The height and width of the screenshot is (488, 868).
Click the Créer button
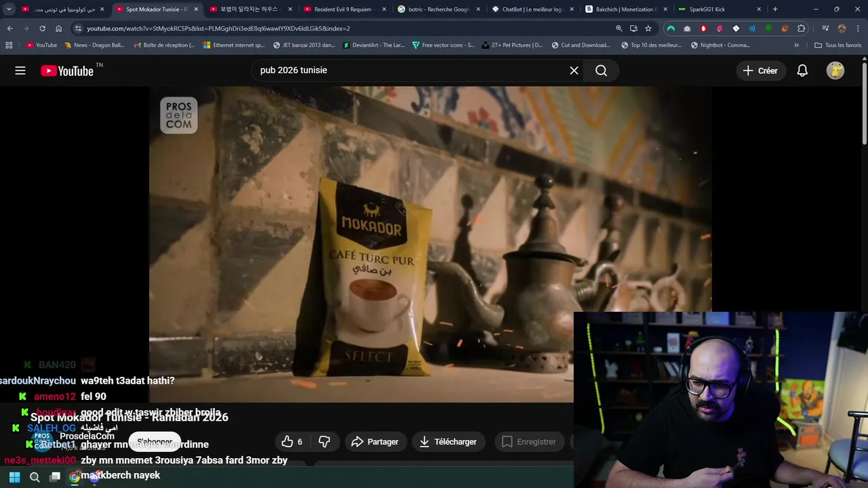pyautogui.click(x=760, y=70)
